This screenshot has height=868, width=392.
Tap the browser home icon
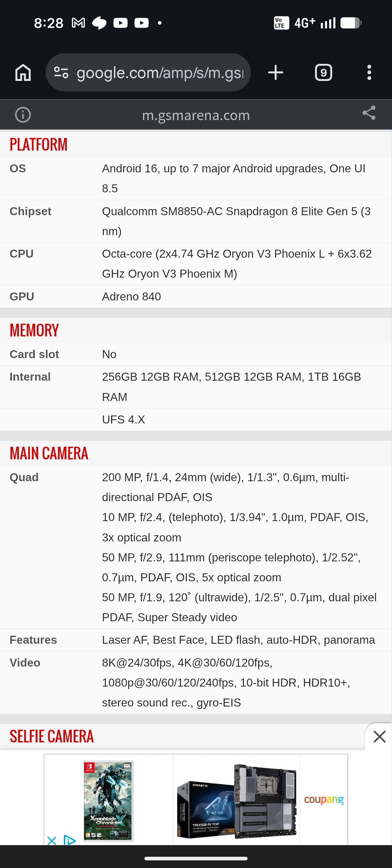point(23,73)
